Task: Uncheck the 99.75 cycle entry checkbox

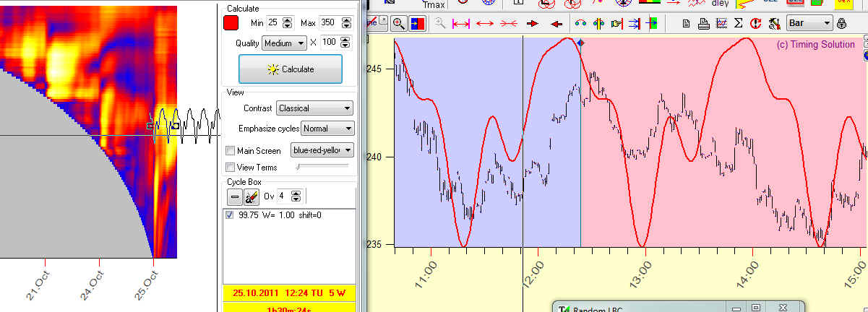Action: tap(231, 215)
